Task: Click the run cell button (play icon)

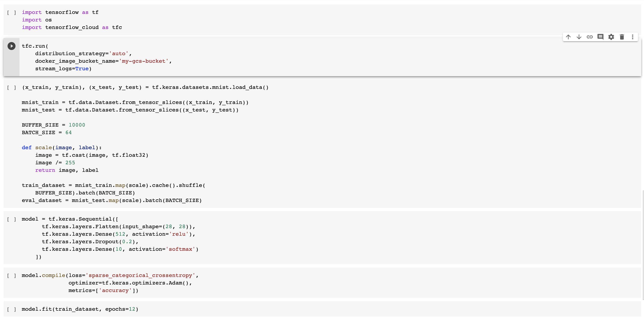Action: [x=11, y=45]
